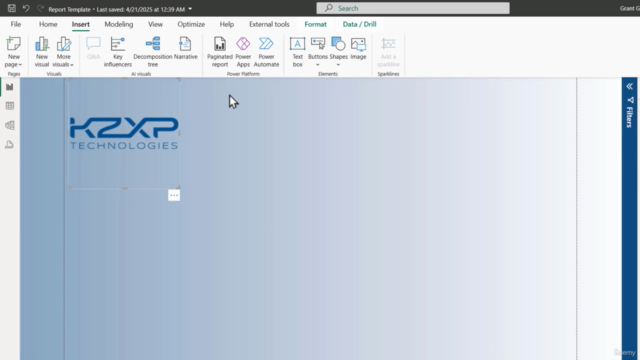Insert a Key influencers visual
This screenshot has height=360, width=640.
[x=118, y=52]
